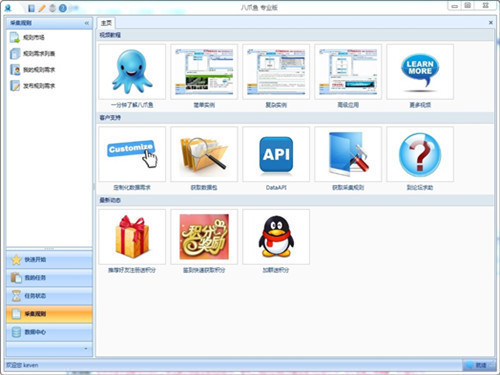Screen dimensions: 500x375
Task: Select 我的任务 my tasks navigation button
Action: tap(49, 278)
